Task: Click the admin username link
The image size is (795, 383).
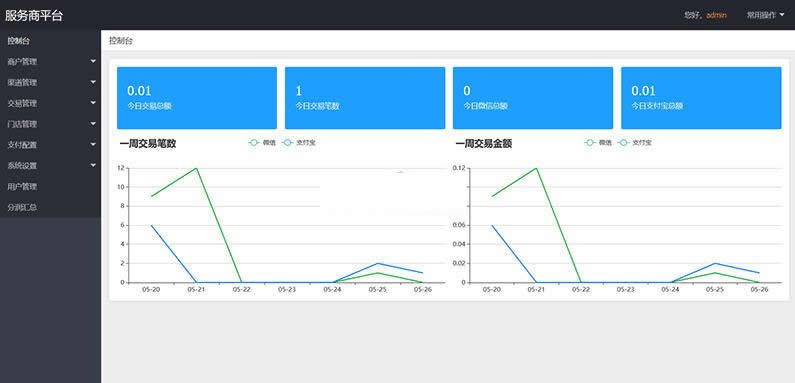Action: click(716, 15)
